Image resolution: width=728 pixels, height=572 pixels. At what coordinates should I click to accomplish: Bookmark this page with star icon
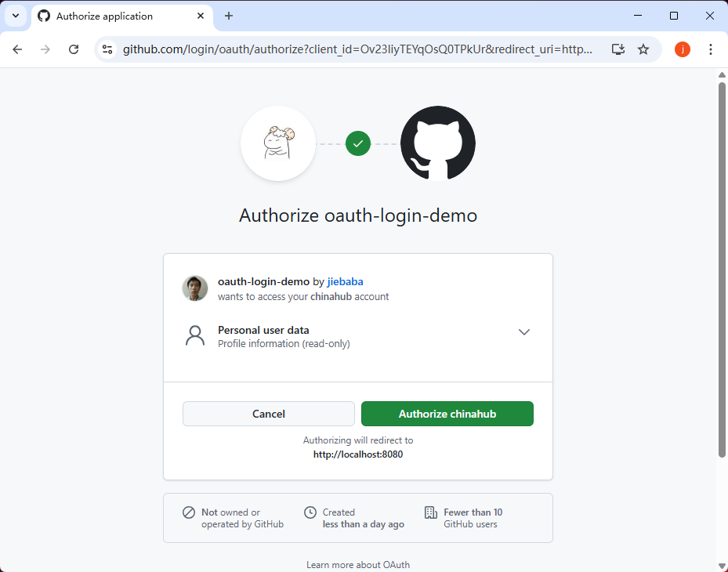(643, 49)
